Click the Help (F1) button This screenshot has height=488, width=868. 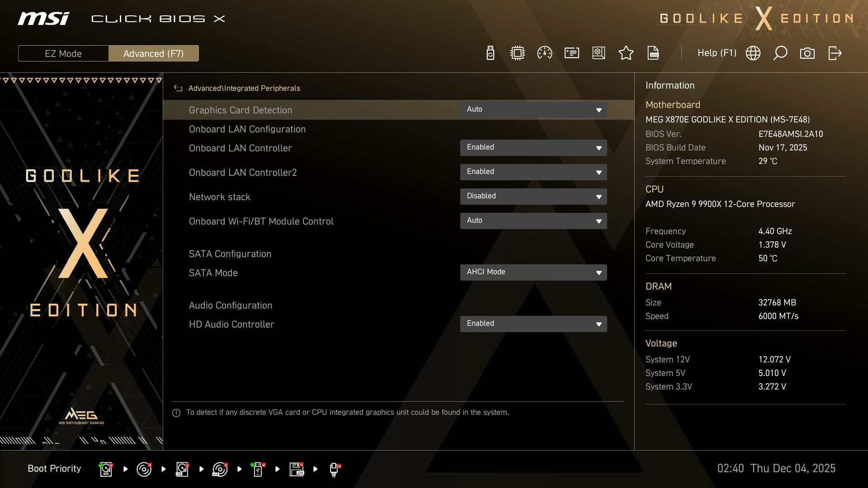(717, 53)
